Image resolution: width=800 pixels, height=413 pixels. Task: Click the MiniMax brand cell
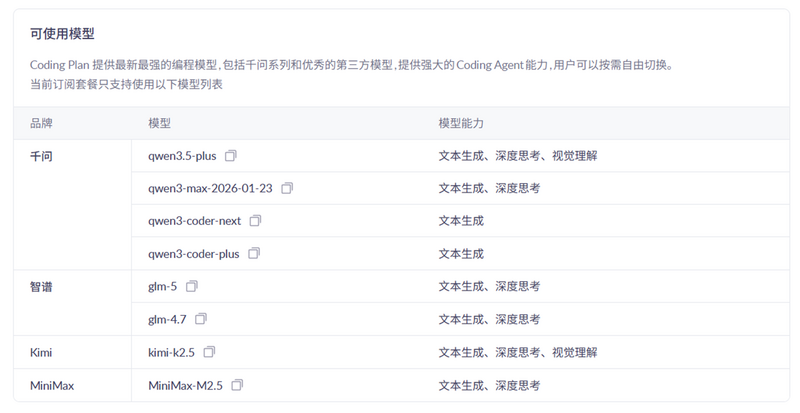coord(53,385)
